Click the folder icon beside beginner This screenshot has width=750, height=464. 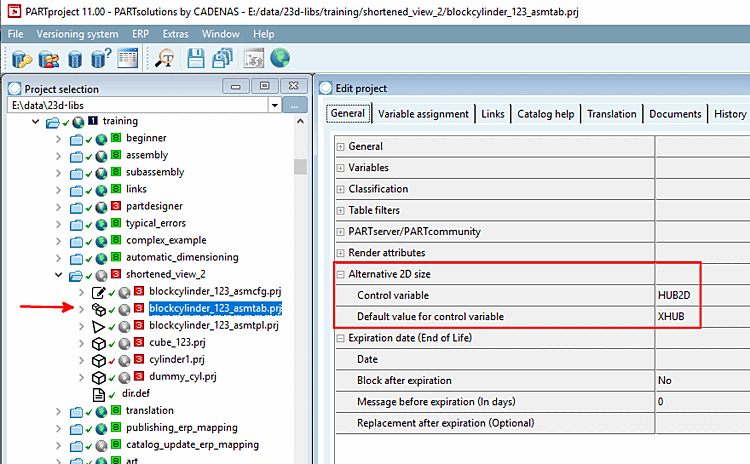click(x=76, y=140)
